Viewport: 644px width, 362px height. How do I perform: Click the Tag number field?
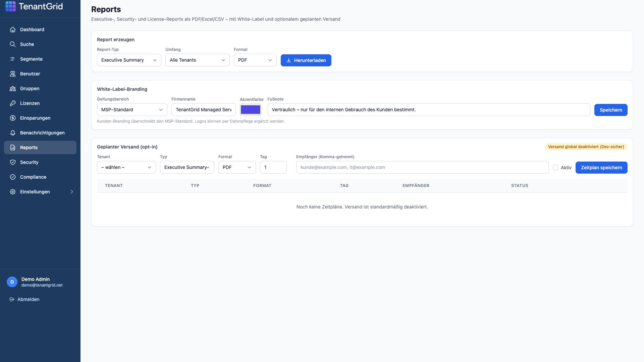[x=273, y=167]
